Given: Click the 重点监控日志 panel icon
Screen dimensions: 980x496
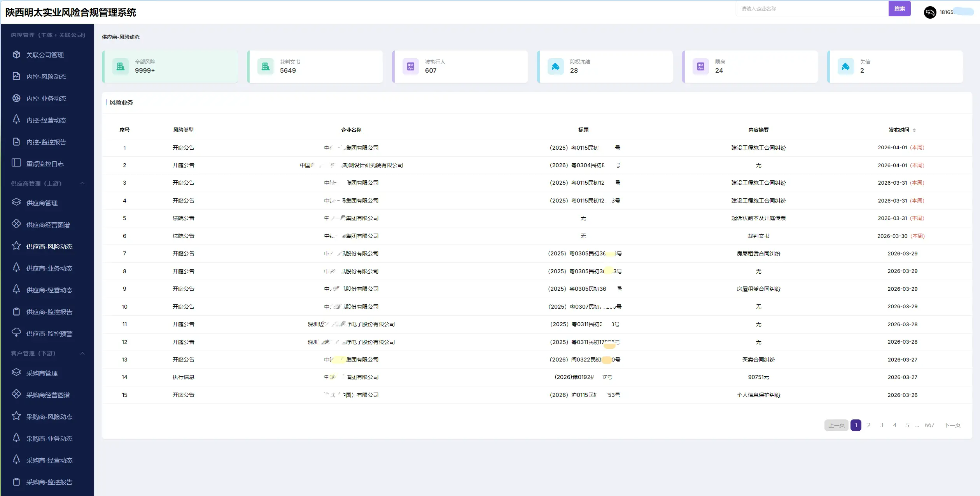Looking at the screenshot, I should [x=16, y=163].
